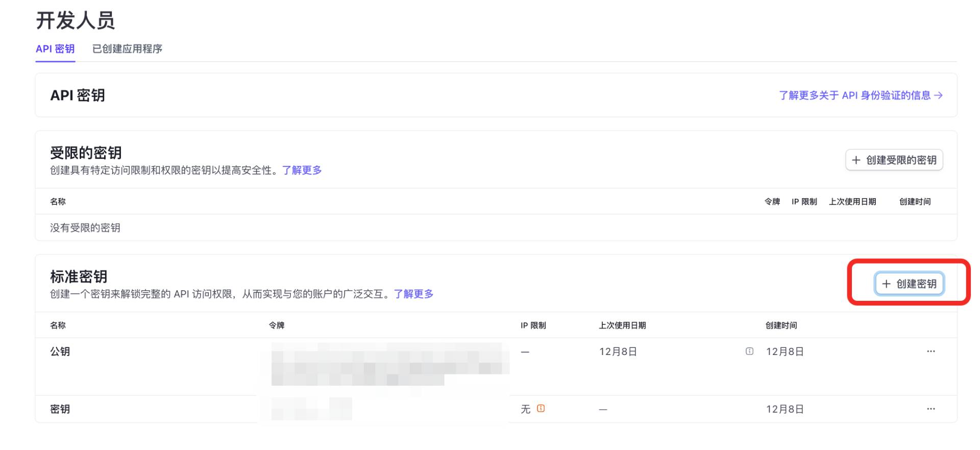The image size is (980, 450).
Task: Click the blurred 密钥 token value
Action: click(311, 409)
